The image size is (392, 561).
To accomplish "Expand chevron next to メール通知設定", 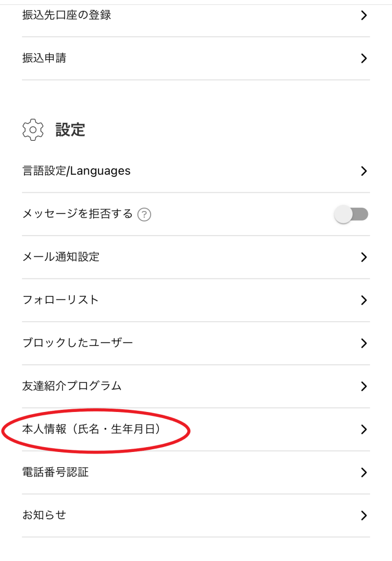I will [x=364, y=257].
